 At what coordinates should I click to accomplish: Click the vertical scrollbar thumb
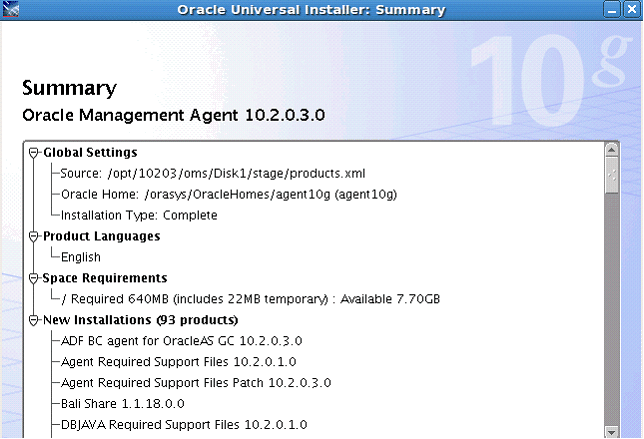(612, 175)
